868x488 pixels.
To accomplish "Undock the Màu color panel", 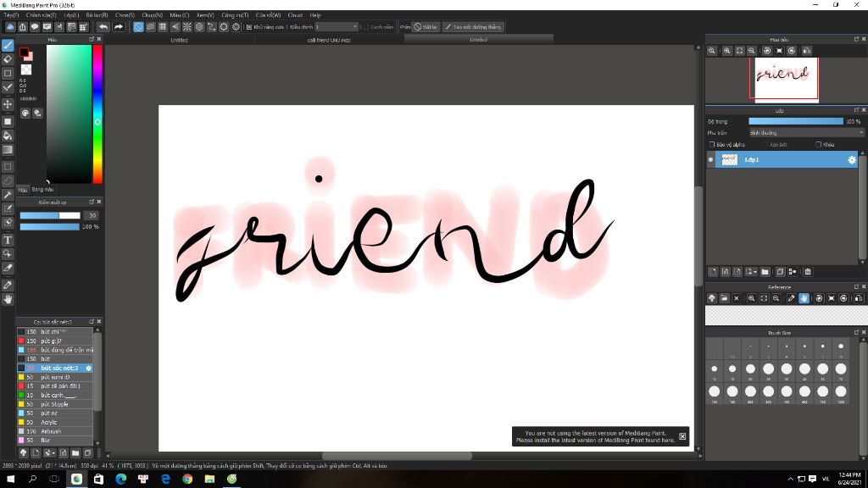I will pos(92,39).
